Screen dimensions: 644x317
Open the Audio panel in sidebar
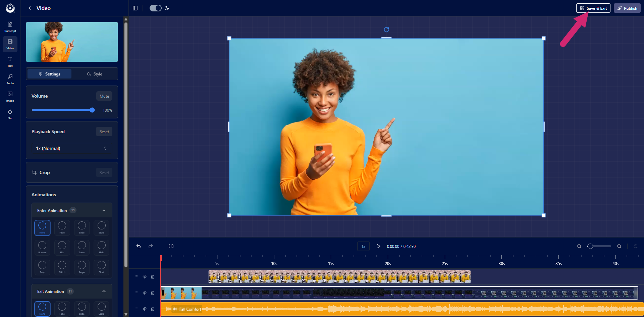pos(10,79)
